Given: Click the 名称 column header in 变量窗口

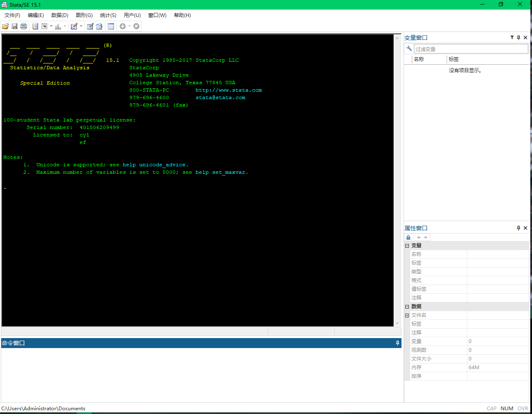Looking at the screenshot, I should [428, 59].
